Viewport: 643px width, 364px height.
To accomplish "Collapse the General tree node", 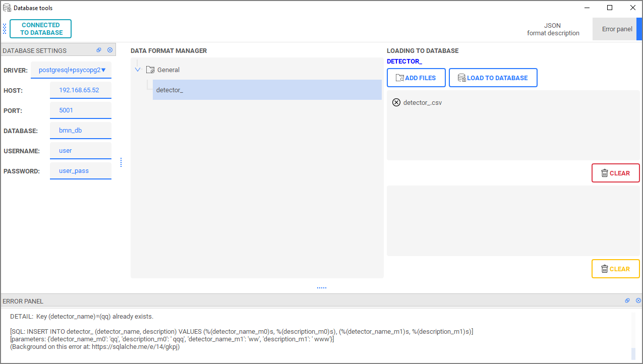I will (x=138, y=70).
